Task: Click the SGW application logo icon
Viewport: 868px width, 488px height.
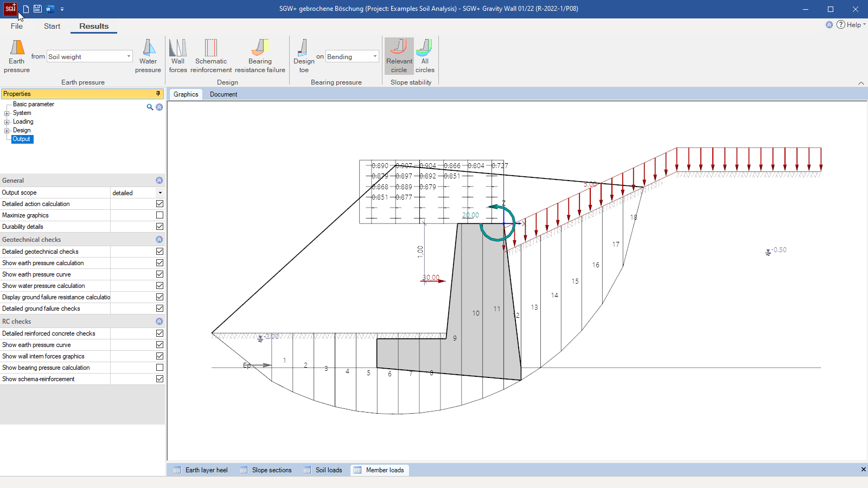Action: tap(10, 9)
